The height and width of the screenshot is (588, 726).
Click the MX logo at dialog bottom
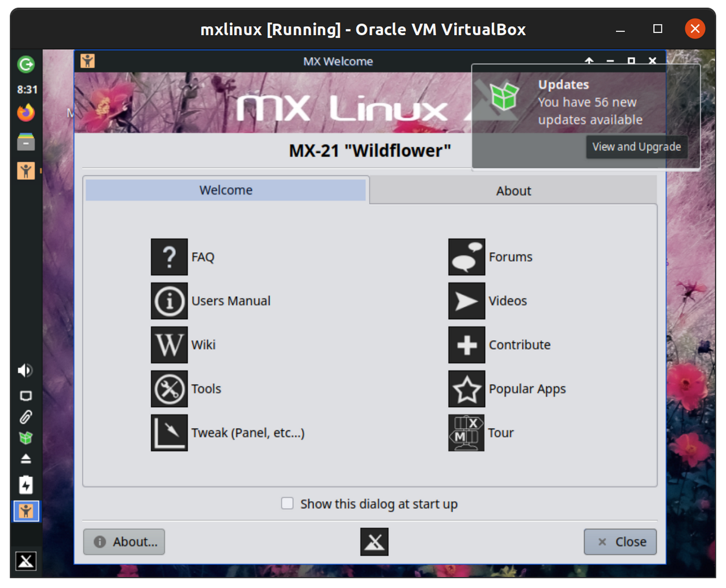(x=374, y=542)
